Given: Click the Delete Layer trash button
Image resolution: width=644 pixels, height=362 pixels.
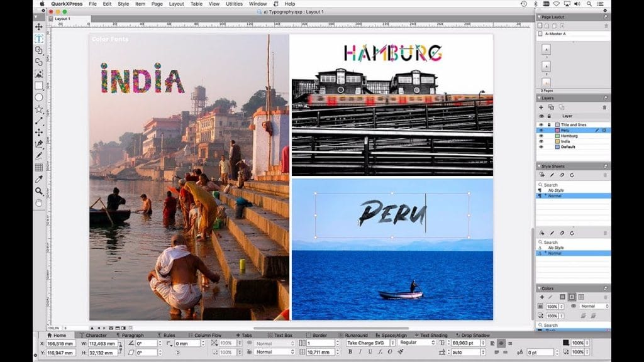Looking at the screenshot, I should 604,107.
